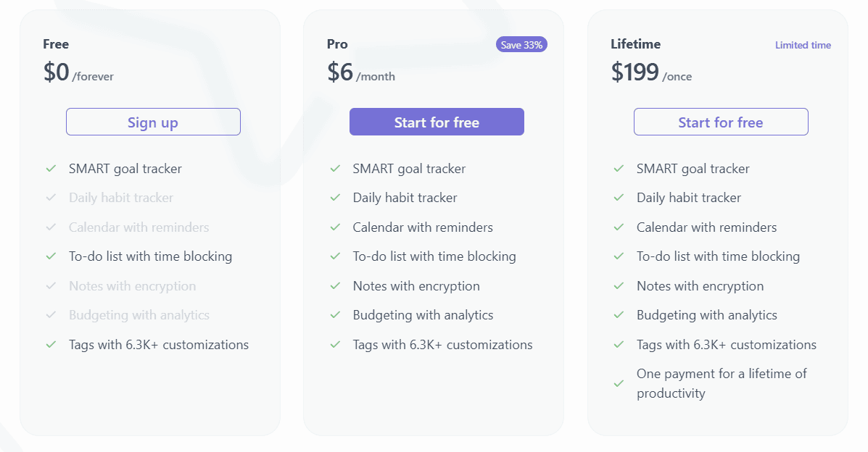The image size is (868, 452).
Task: Click the Calendar with reminders checkmark in Pro
Action: pyautogui.click(x=334, y=227)
